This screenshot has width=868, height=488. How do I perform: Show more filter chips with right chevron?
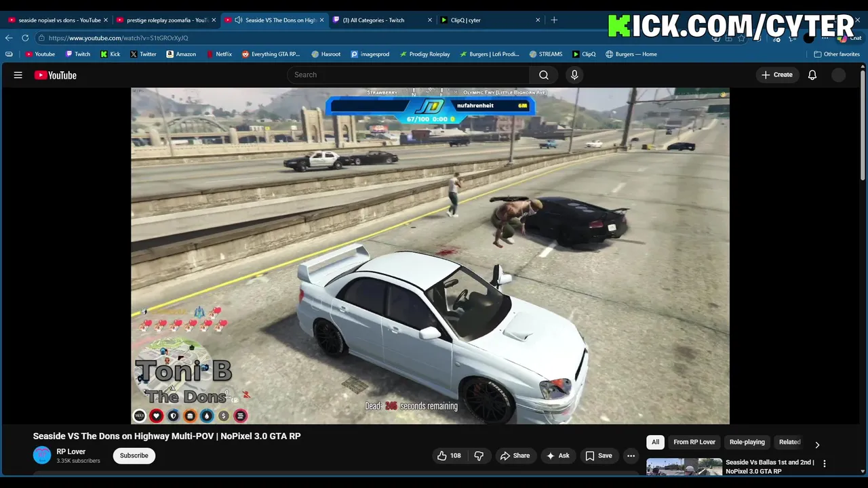click(817, 445)
